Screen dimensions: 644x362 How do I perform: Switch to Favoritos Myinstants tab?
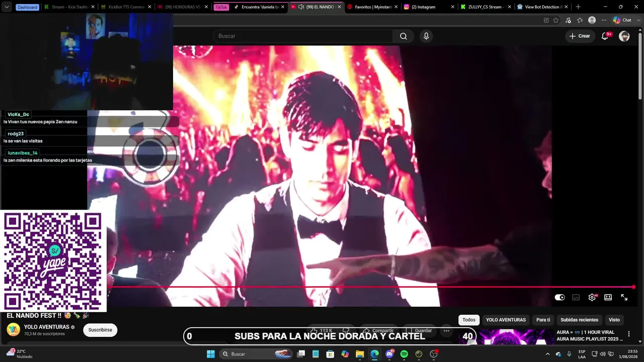pos(372,7)
